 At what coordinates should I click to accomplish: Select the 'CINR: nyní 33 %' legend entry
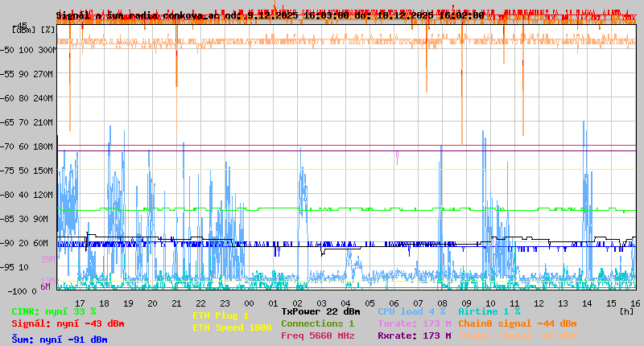54,311
